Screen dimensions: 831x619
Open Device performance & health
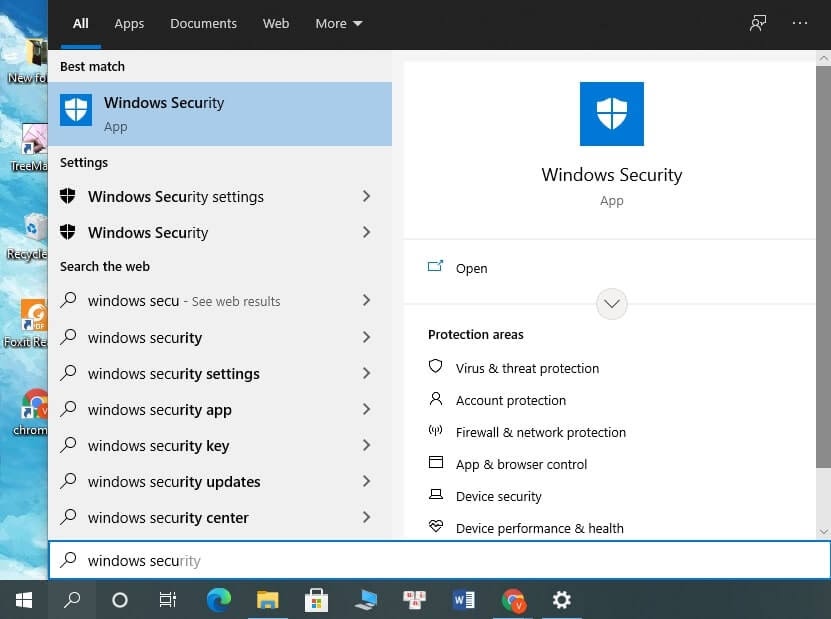(x=540, y=528)
